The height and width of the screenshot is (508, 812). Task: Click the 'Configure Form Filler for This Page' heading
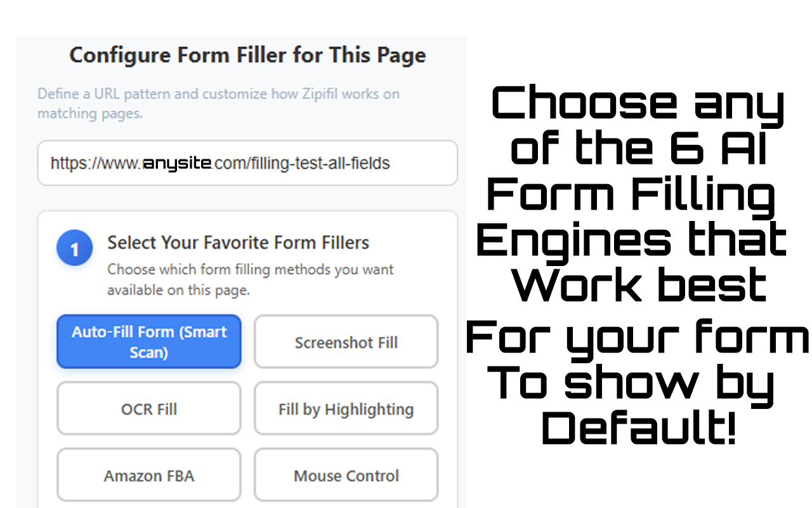click(x=247, y=55)
